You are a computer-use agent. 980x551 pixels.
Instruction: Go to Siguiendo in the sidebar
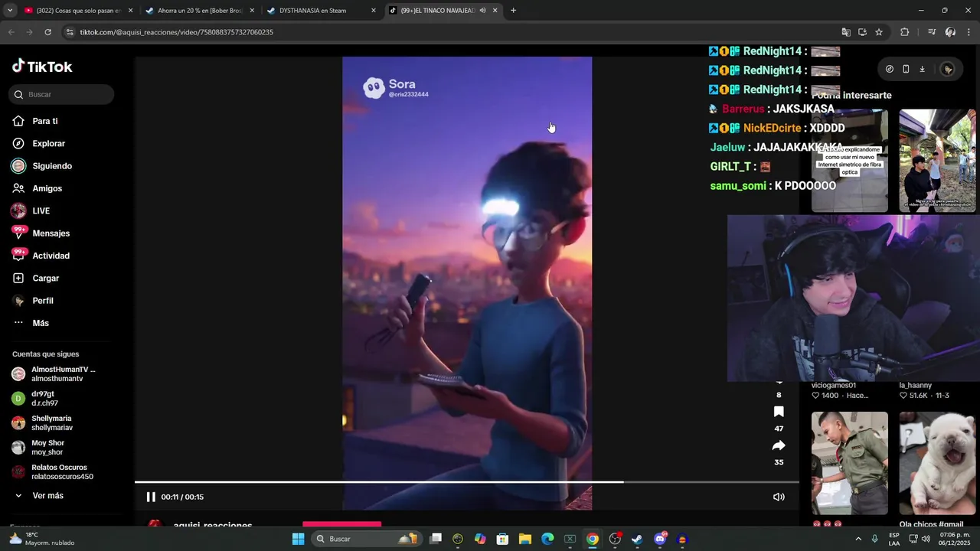(41, 166)
